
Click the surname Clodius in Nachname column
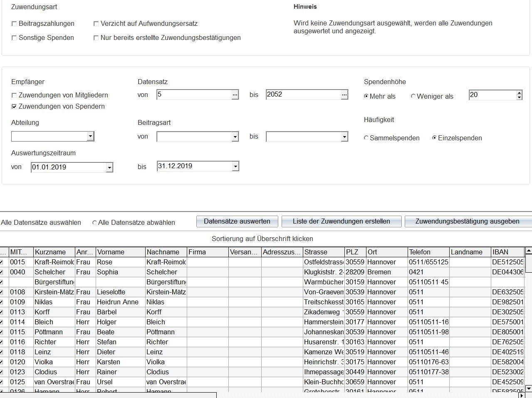point(166,372)
